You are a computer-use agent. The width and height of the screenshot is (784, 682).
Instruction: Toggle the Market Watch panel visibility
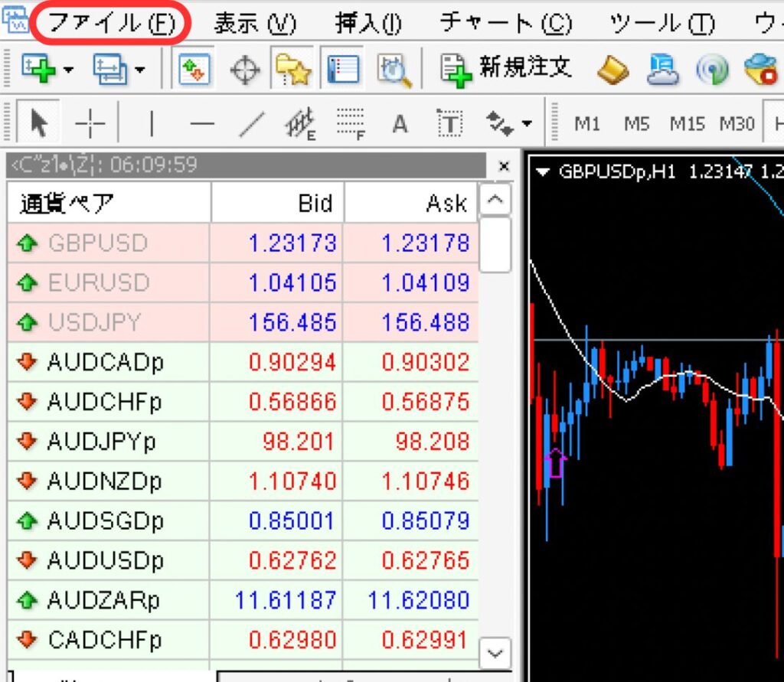pos(195,69)
